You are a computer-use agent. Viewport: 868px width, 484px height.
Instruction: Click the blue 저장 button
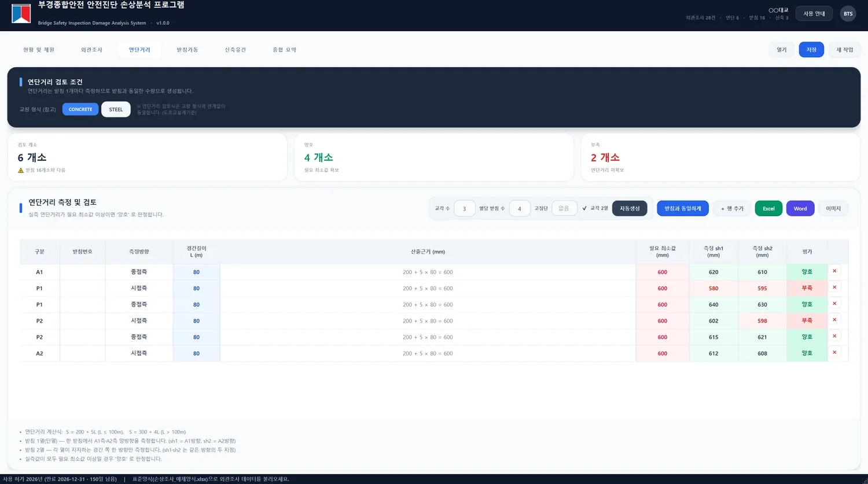(811, 50)
